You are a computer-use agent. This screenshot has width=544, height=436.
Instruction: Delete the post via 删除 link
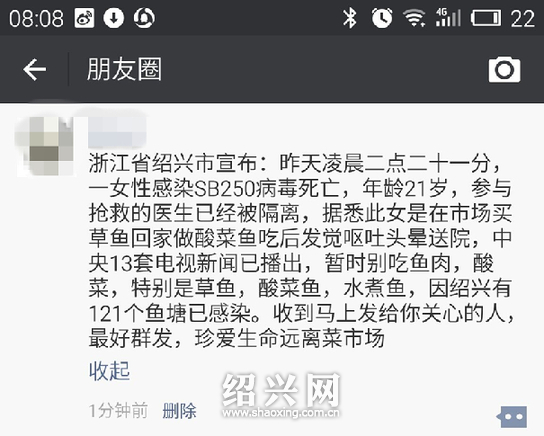(x=179, y=411)
